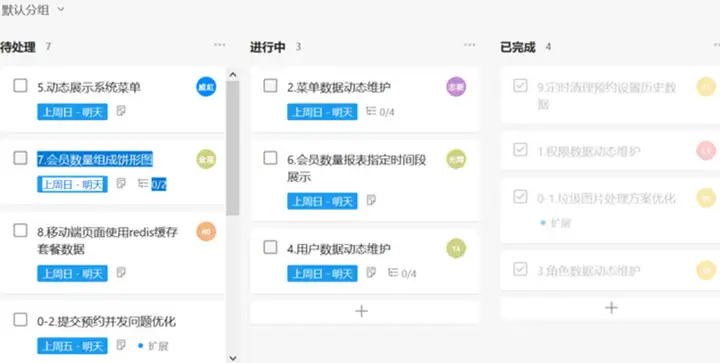Open the 待处理 column more-options menu
Image resolution: width=720 pixels, height=363 pixels.
pos(219,45)
